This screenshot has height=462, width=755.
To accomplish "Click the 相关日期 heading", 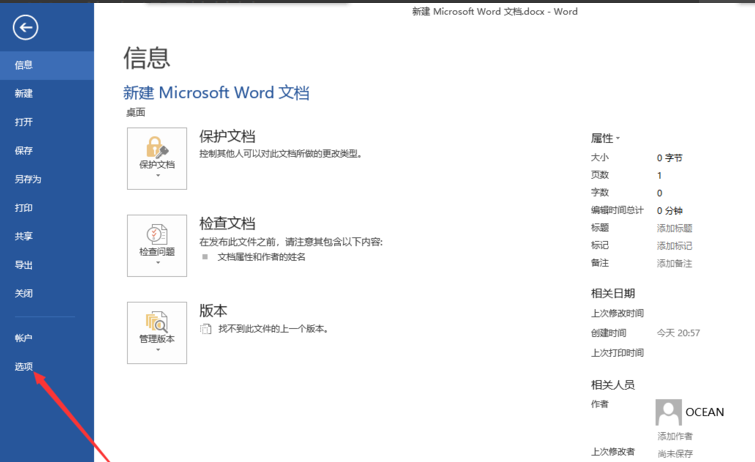I will [613, 293].
